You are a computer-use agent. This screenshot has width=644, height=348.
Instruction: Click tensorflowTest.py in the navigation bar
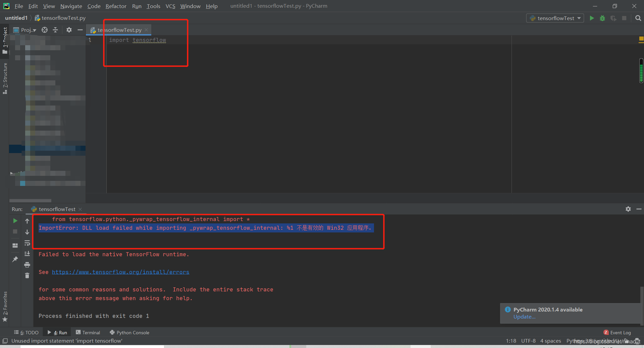[60, 18]
